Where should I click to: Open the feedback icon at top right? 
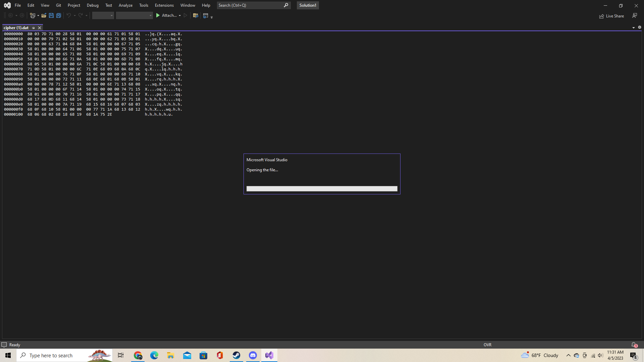(634, 15)
